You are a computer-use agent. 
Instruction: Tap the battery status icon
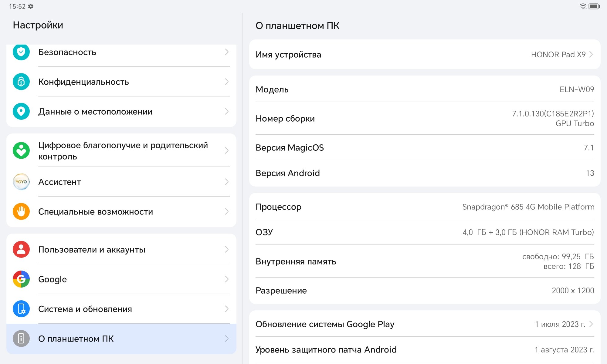(594, 6)
